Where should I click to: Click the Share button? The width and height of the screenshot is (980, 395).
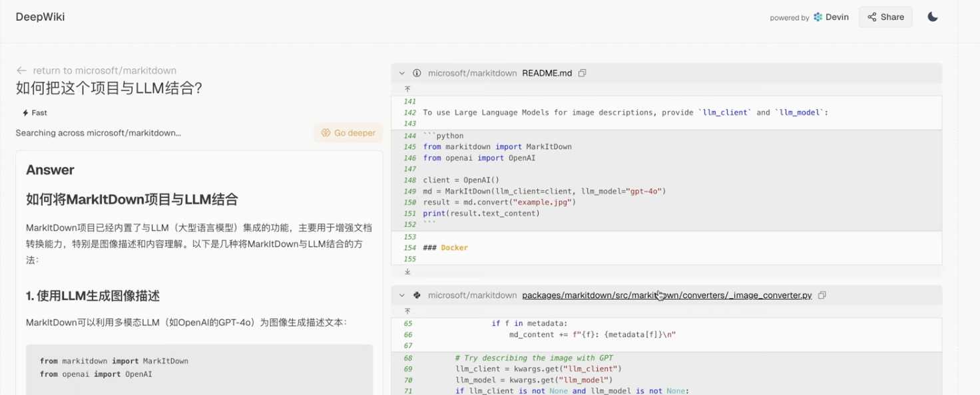pos(885,17)
